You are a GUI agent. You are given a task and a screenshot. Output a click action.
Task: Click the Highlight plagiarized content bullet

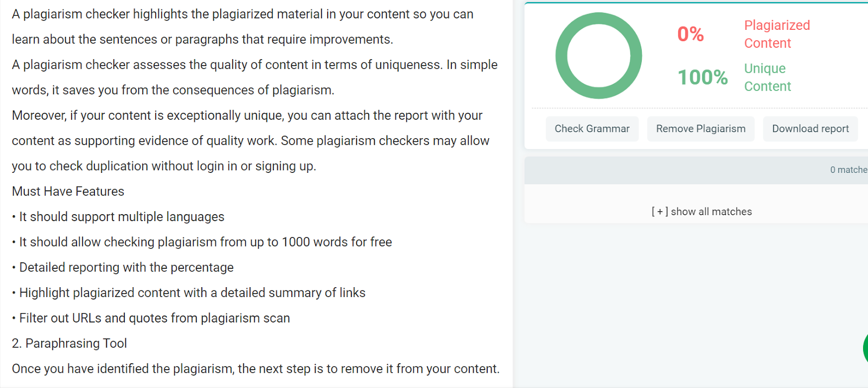[189, 293]
